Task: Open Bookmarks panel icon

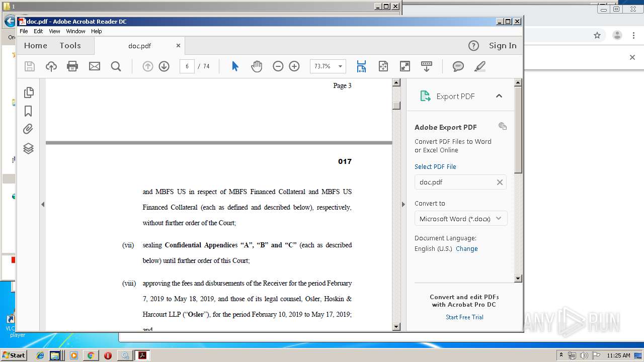Action: tap(29, 111)
